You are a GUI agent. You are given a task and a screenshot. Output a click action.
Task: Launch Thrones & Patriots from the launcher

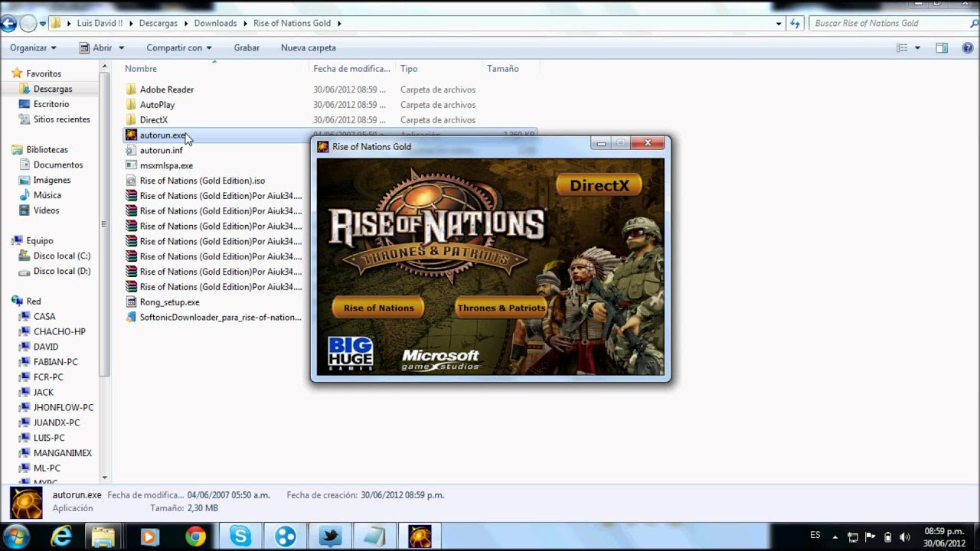tap(501, 308)
